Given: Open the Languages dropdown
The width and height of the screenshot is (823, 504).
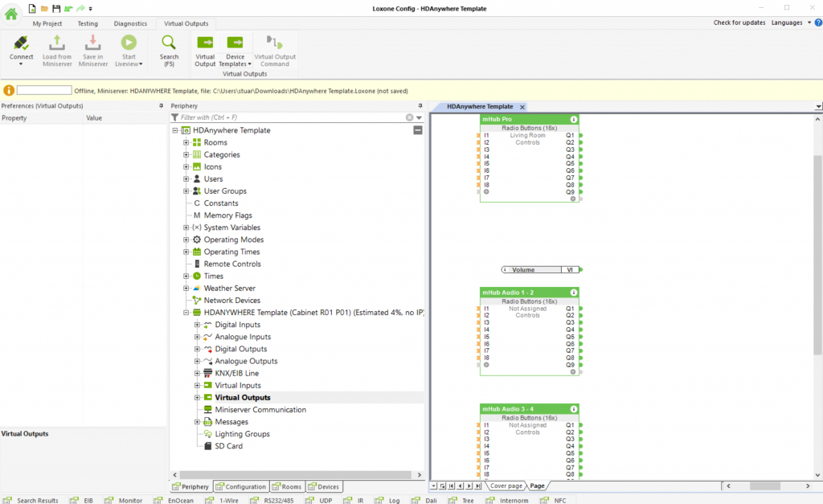Looking at the screenshot, I should (x=791, y=23).
